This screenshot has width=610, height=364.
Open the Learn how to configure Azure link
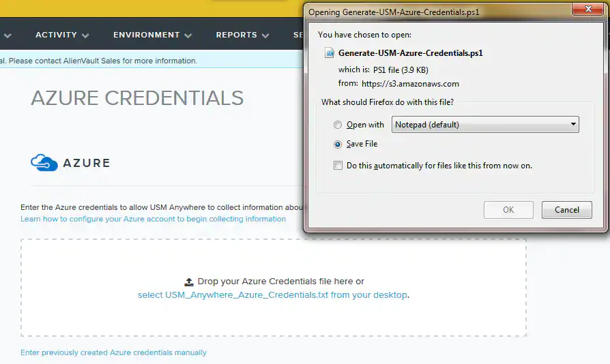[154, 219]
